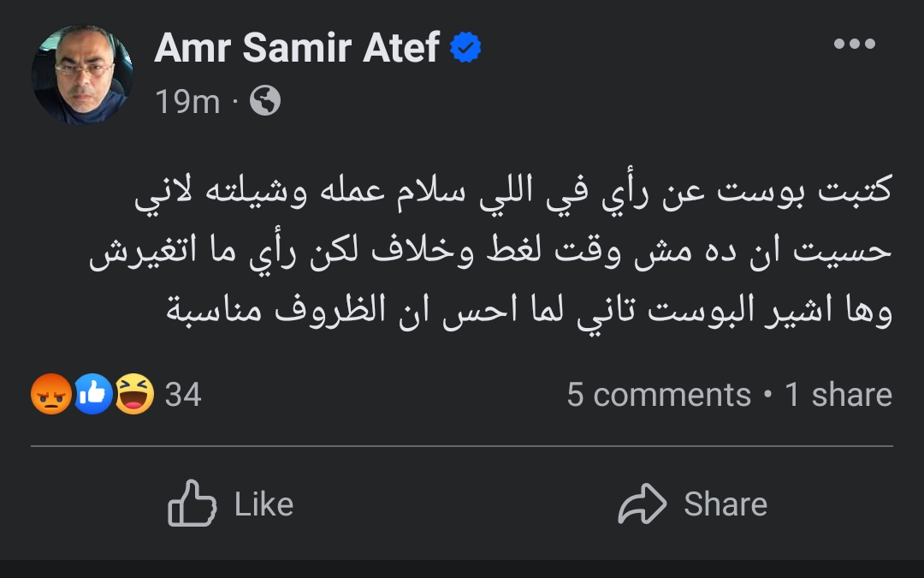View the 1 share link
The height and width of the screenshot is (578, 924).
click(x=838, y=395)
